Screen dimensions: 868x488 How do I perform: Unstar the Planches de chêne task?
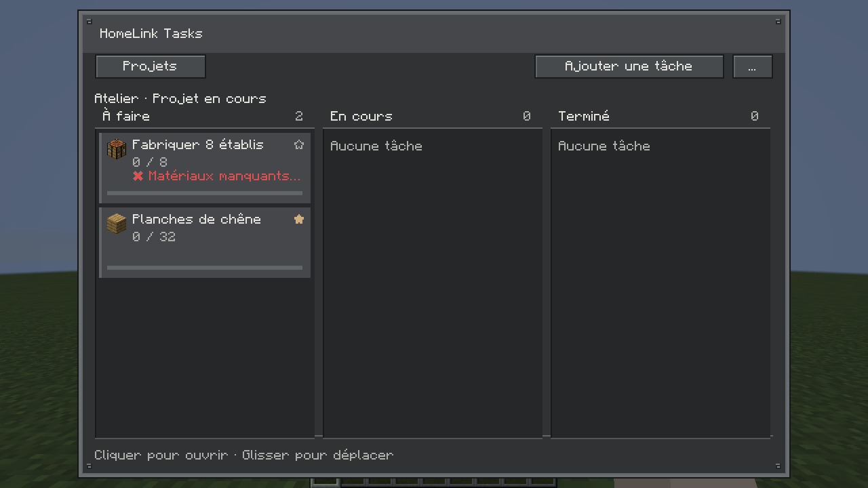point(299,219)
